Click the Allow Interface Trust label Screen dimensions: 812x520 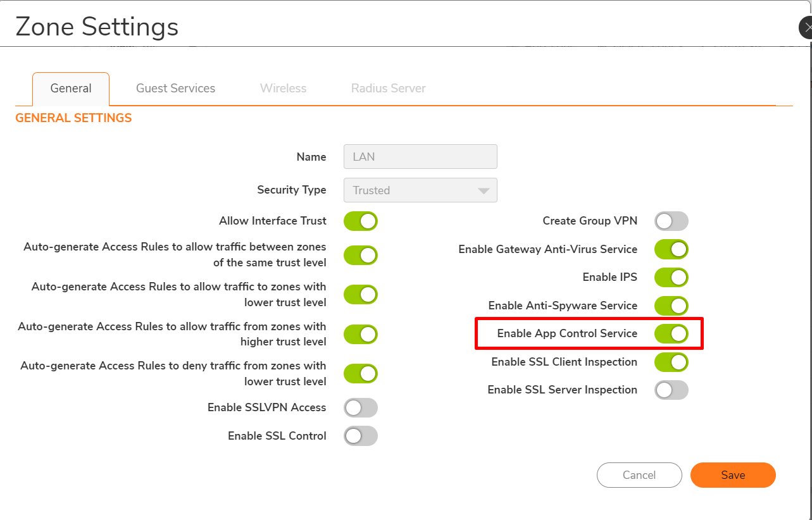273,221
